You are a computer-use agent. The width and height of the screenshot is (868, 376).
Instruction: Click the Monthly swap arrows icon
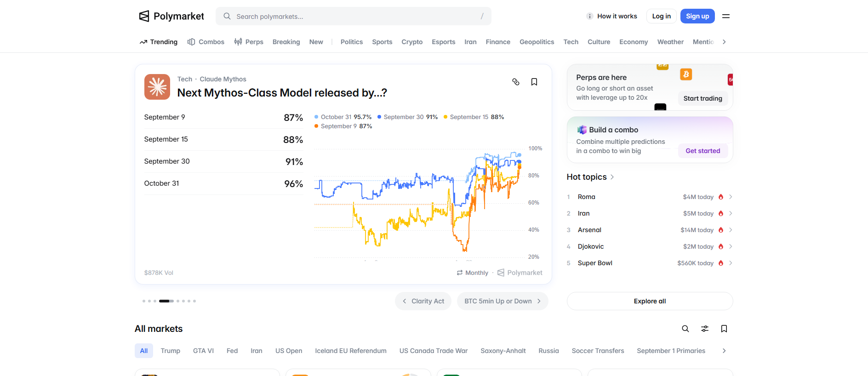click(x=460, y=273)
